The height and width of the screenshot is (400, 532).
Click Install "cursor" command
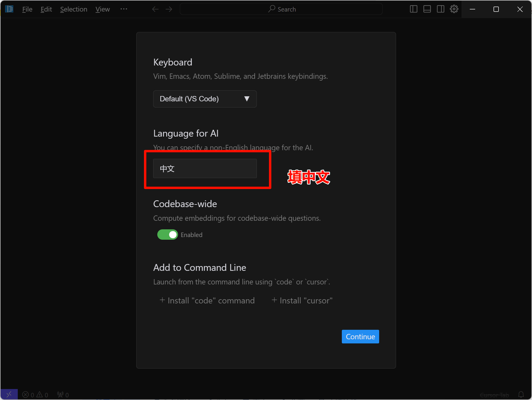[x=302, y=300]
